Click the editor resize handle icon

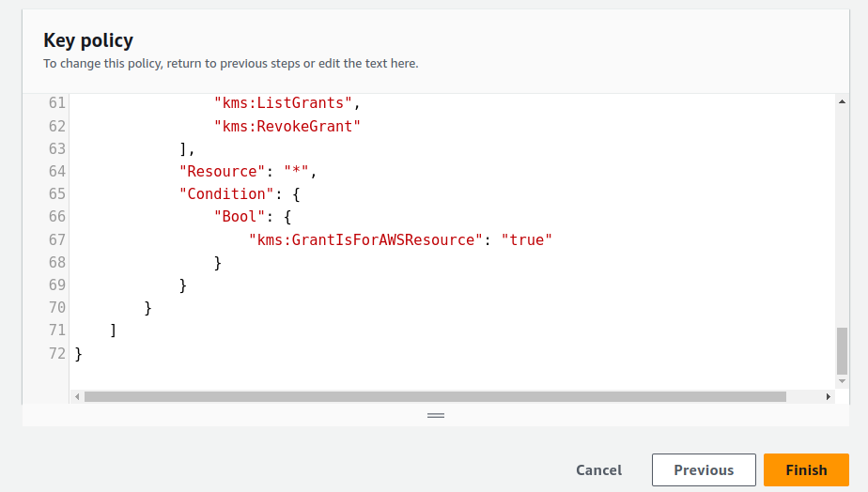[435, 415]
